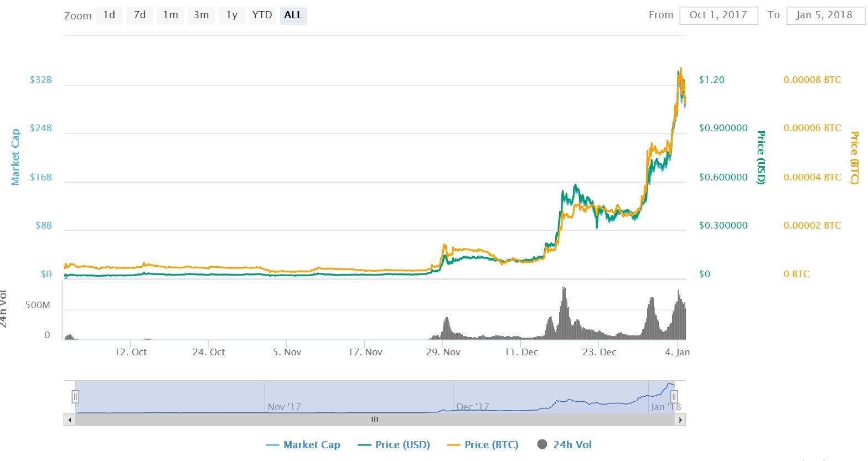The width and height of the screenshot is (868, 461).
Task: Click the 0.00008 BTC axis label
Action: pyautogui.click(x=812, y=80)
